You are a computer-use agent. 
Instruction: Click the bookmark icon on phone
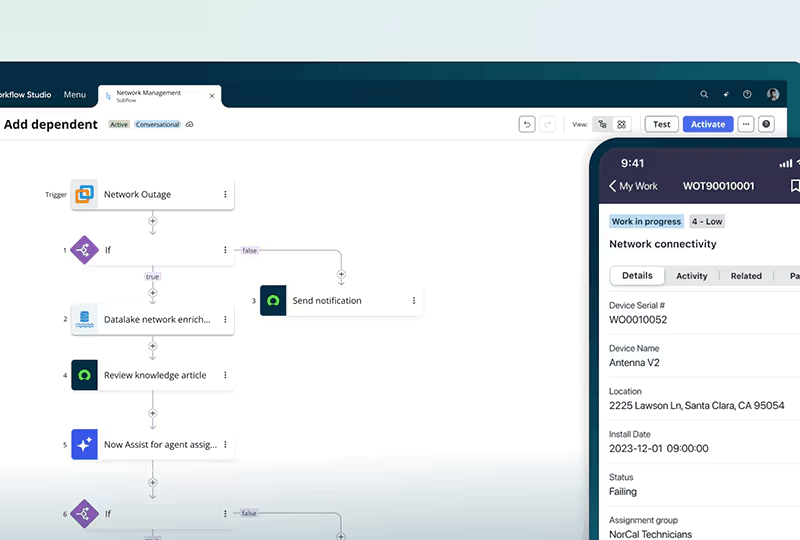pyautogui.click(x=795, y=186)
